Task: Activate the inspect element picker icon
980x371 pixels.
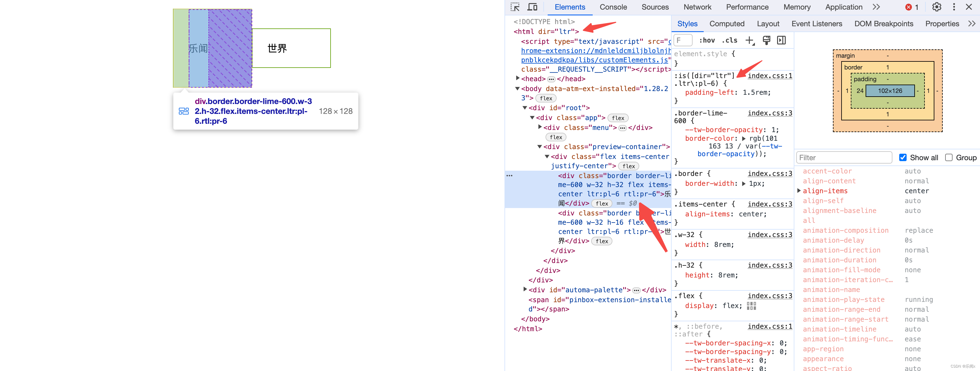Action: (515, 7)
